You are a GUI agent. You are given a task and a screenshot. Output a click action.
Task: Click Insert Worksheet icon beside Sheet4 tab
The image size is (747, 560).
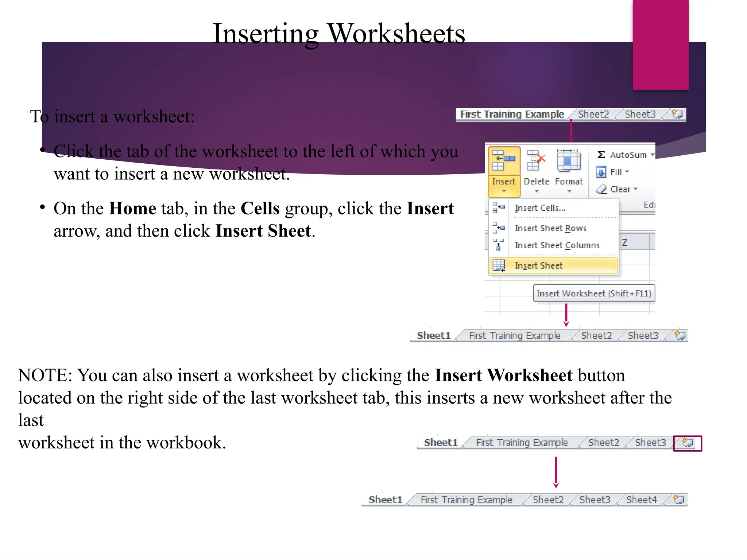[678, 499]
